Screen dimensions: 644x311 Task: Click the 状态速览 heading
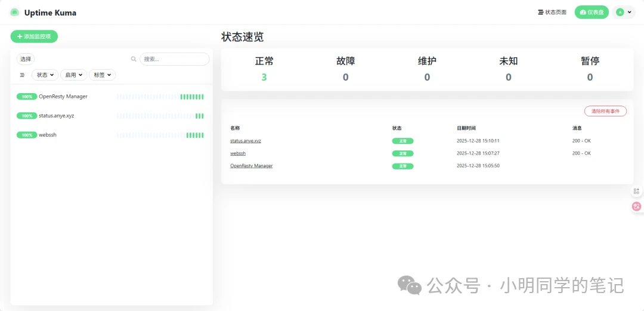click(242, 37)
